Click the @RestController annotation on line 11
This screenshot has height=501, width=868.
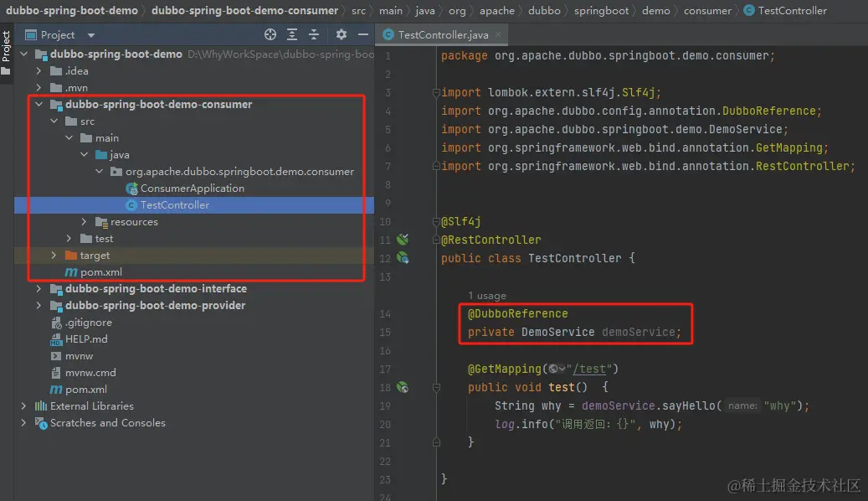pos(491,240)
